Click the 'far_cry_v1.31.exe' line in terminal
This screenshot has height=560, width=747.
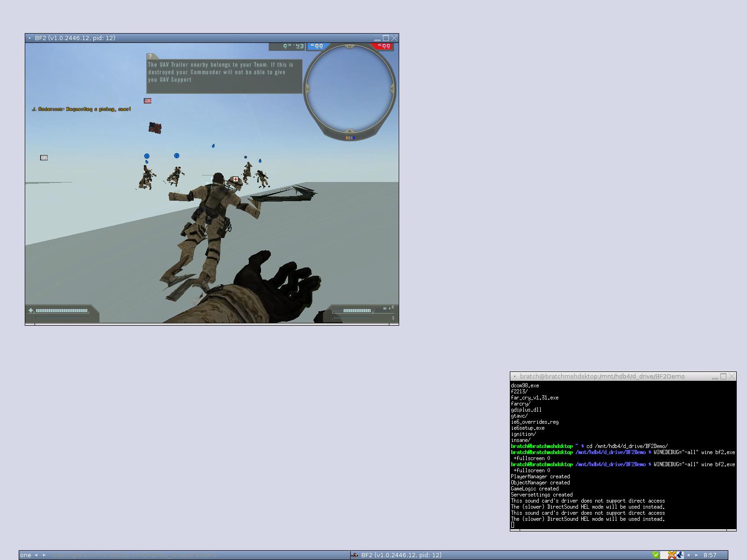tap(535, 398)
